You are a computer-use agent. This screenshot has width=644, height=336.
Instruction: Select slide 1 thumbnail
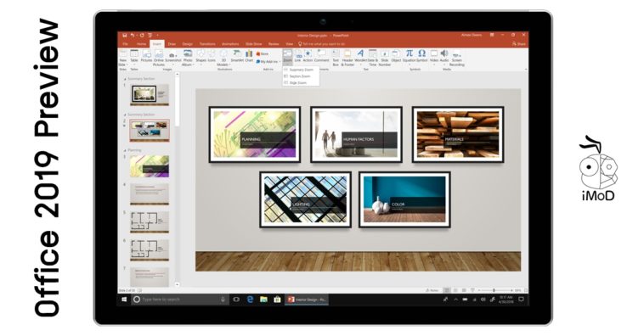click(x=150, y=95)
